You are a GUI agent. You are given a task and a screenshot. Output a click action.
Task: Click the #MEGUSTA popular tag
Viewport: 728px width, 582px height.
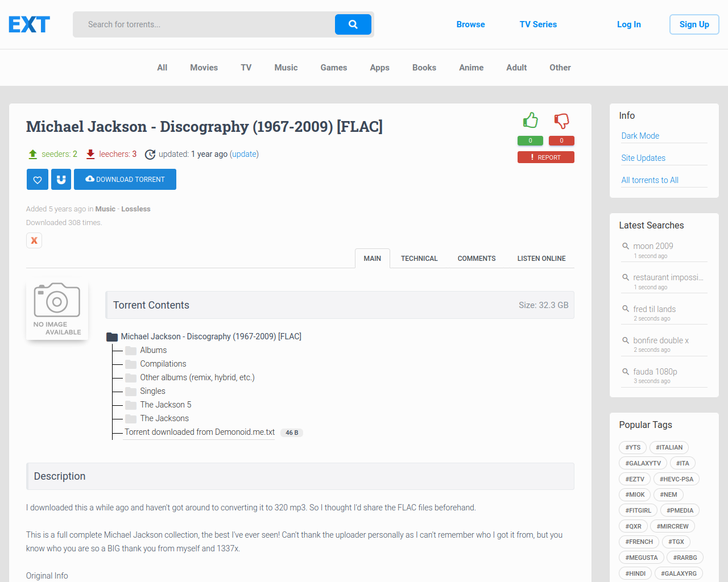coord(642,558)
